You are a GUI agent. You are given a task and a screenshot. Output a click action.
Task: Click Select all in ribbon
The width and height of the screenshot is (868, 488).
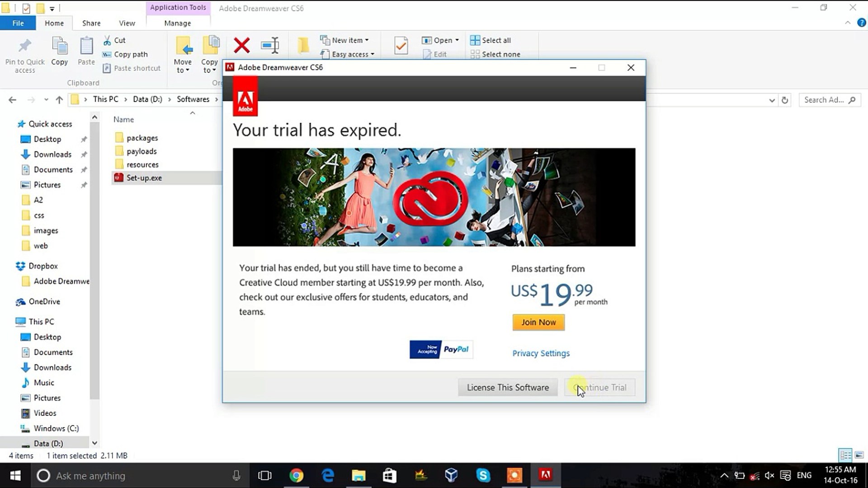[x=491, y=40]
